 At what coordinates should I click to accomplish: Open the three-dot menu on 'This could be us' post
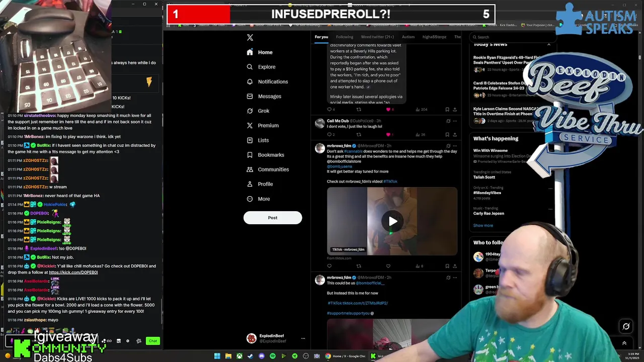coord(455,278)
